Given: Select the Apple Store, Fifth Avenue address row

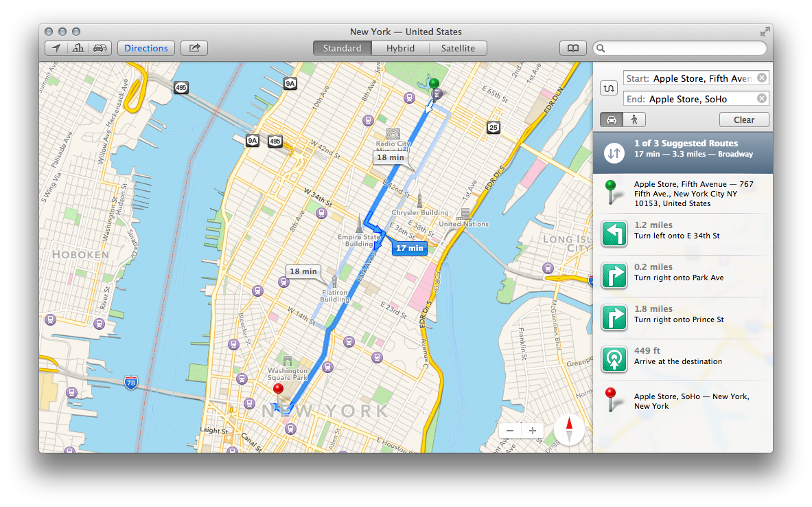Looking at the screenshot, I should coord(682,193).
